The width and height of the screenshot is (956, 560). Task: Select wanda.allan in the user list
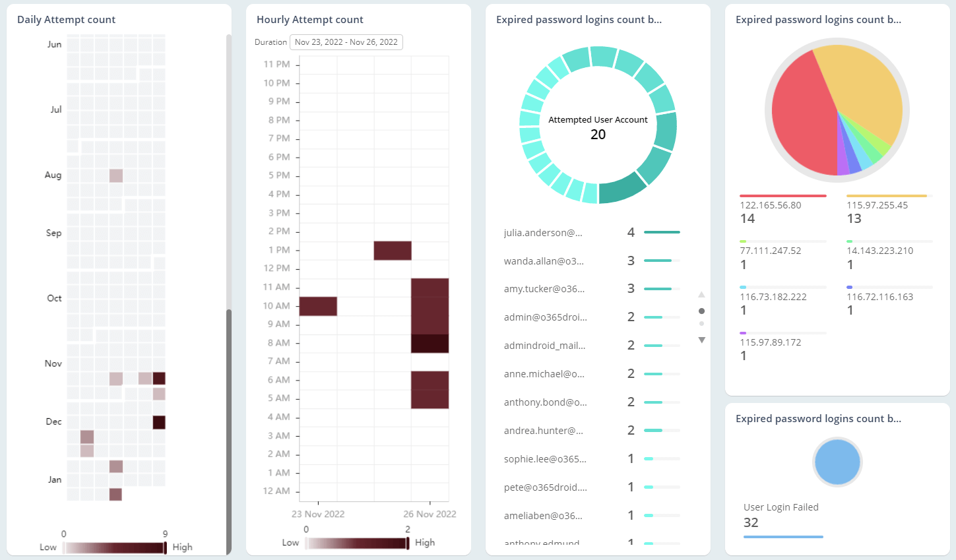tap(544, 261)
